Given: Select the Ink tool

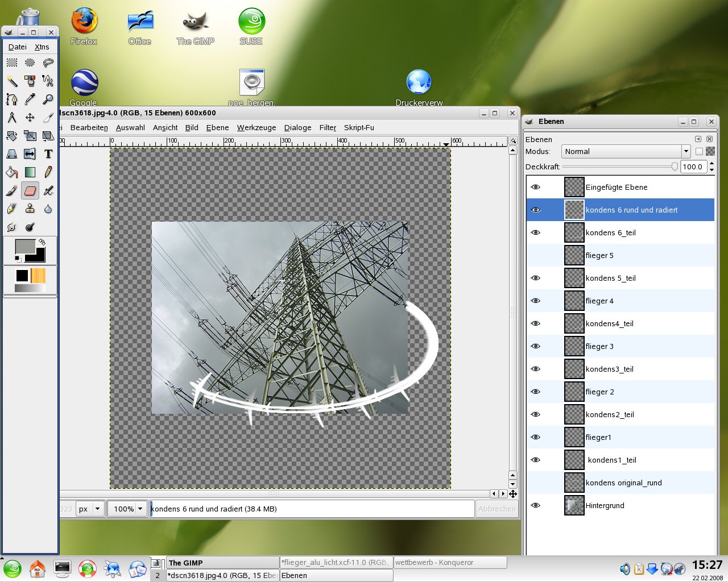Looking at the screenshot, I should pos(12,209).
